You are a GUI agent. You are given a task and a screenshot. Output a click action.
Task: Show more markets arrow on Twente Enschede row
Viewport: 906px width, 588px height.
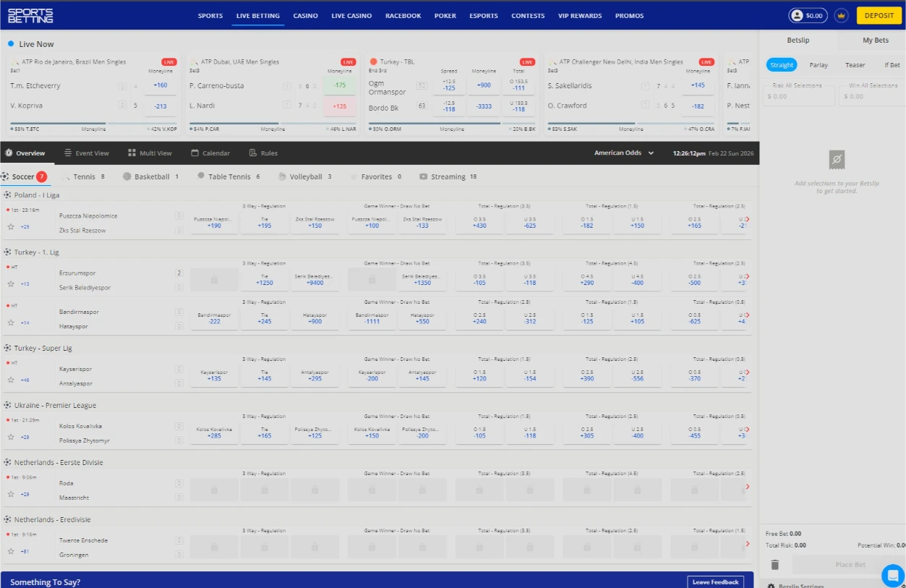coord(748,544)
